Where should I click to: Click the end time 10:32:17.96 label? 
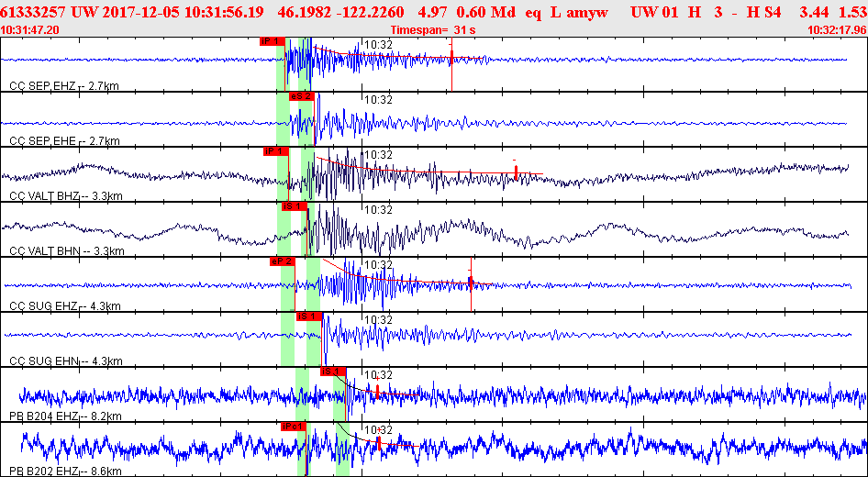[837, 30]
